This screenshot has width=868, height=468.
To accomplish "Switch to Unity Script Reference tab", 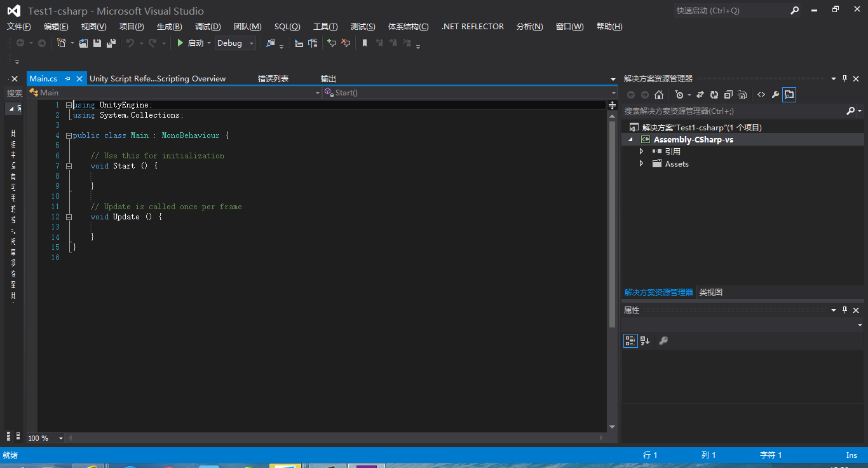I will (x=158, y=79).
